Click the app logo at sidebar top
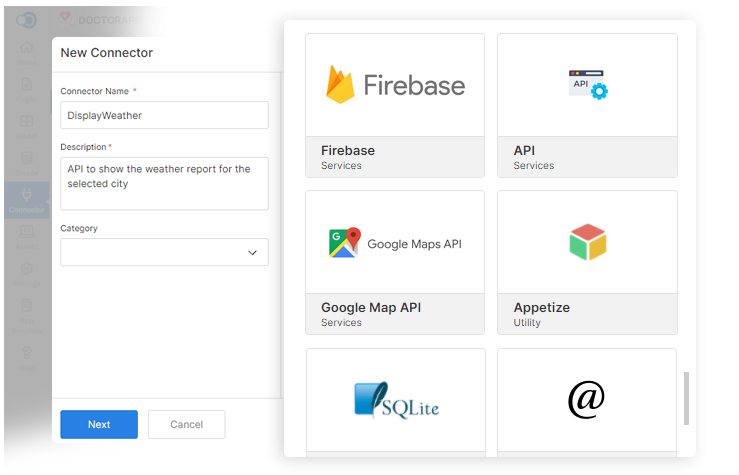The height and width of the screenshot is (475, 739). coord(26,20)
